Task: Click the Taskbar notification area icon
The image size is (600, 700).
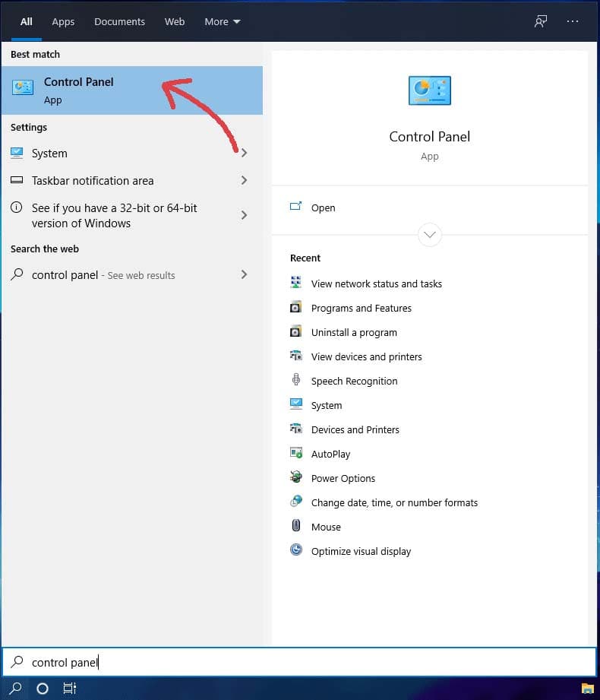Action: tap(17, 180)
